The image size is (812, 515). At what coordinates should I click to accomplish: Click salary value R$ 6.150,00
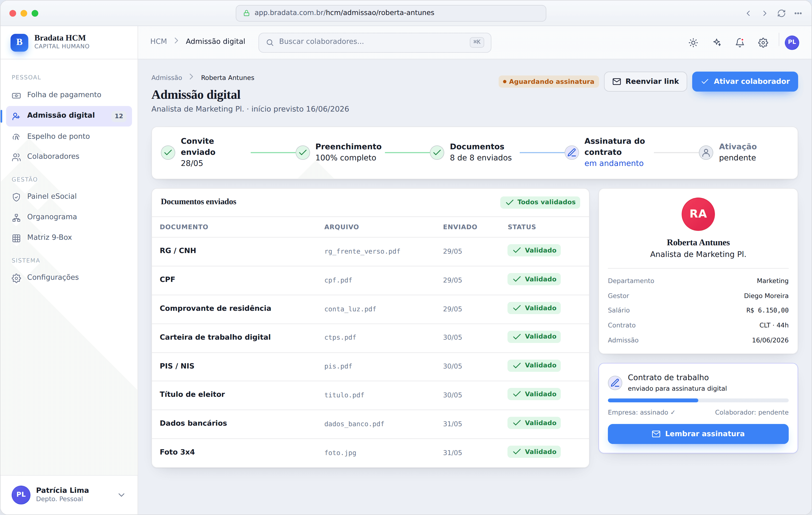pos(767,310)
